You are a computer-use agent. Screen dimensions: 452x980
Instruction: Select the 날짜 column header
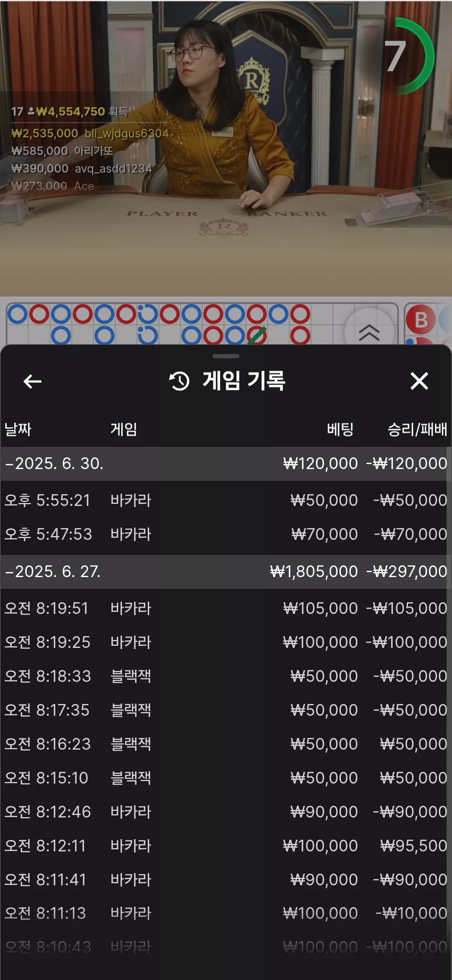pyautogui.click(x=18, y=429)
